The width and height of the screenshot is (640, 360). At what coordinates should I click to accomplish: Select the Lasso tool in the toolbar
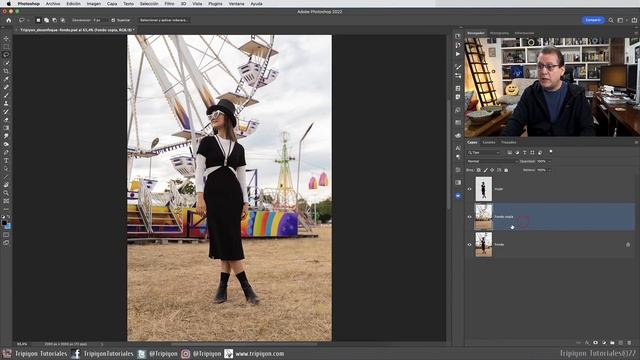tap(6, 55)
